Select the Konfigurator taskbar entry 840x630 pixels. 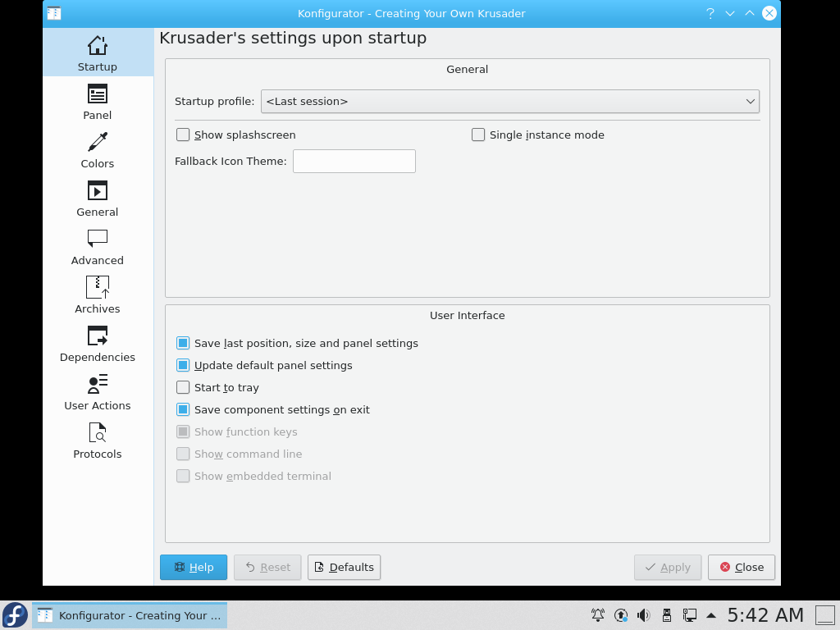pos(130,615)
